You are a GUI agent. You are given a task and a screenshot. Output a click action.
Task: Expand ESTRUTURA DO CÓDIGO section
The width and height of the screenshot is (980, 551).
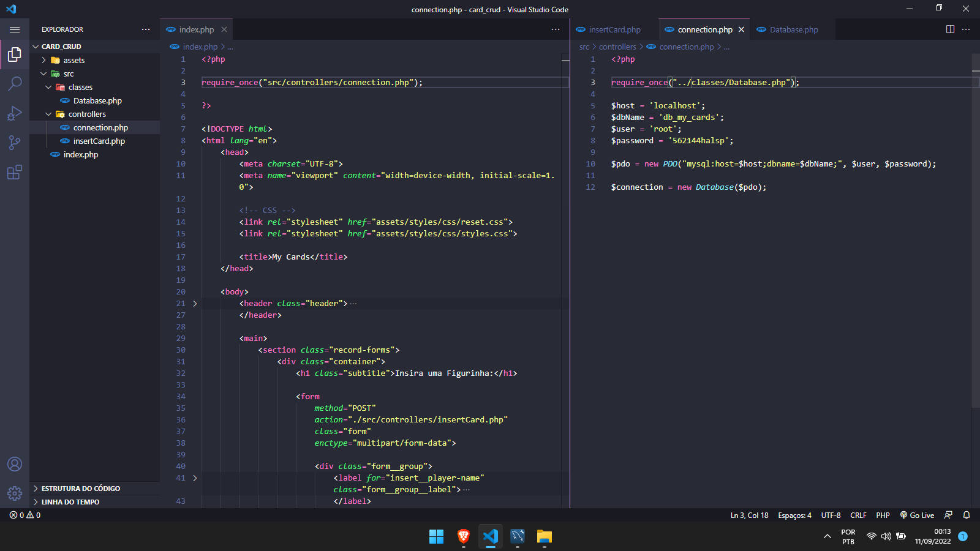point(95,489)
